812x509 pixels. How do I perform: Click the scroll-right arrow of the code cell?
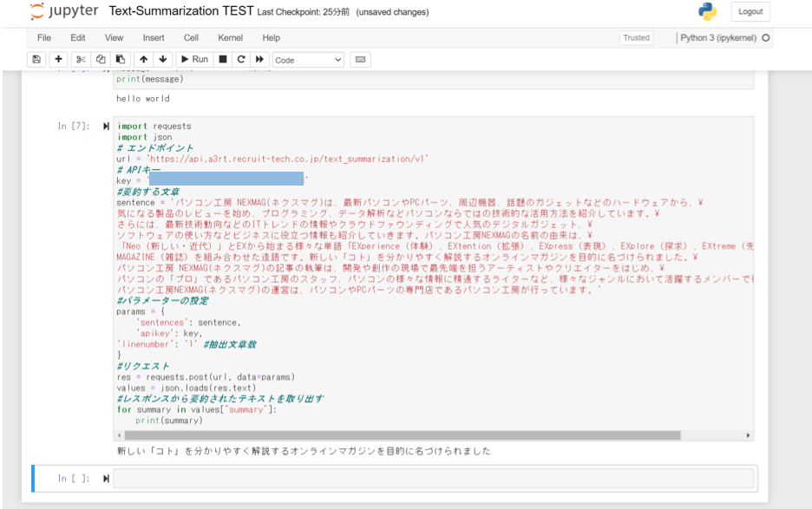(x=748, y=435)
